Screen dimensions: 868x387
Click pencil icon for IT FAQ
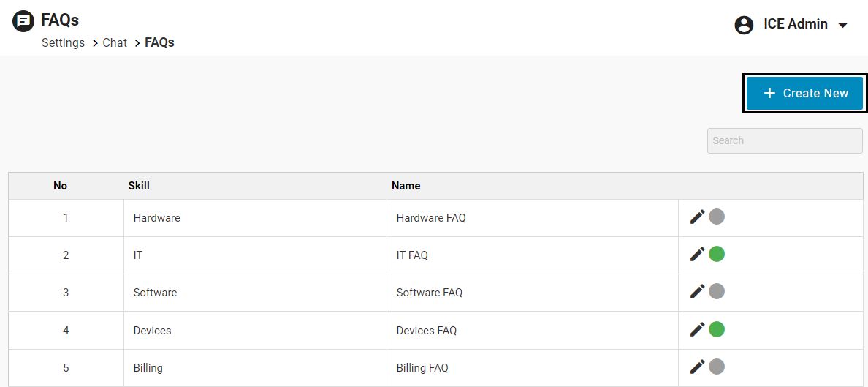(x=697, y=254)
